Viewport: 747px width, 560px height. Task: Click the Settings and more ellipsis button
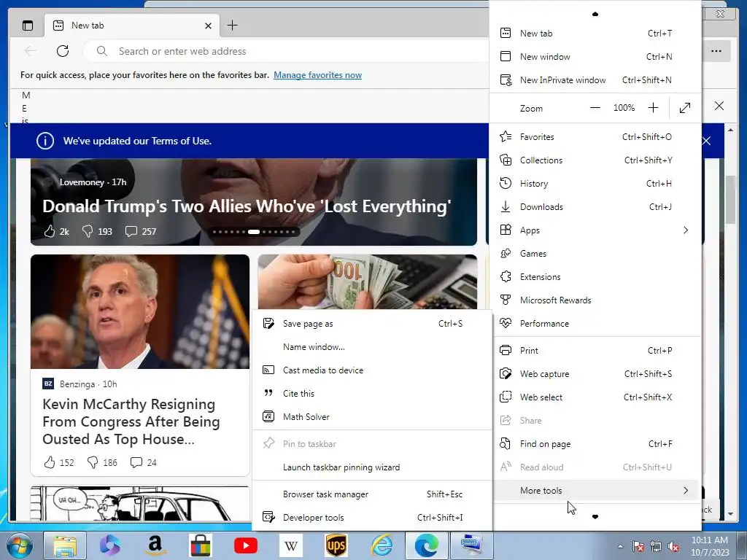[x=716, y=51]
